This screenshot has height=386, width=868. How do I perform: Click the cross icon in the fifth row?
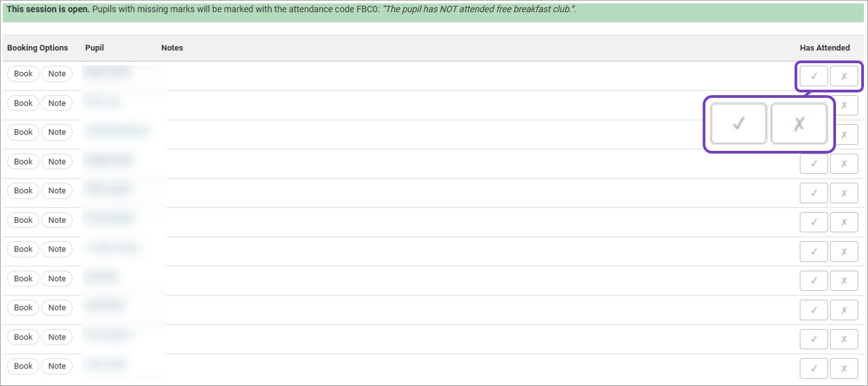(844, 193)
